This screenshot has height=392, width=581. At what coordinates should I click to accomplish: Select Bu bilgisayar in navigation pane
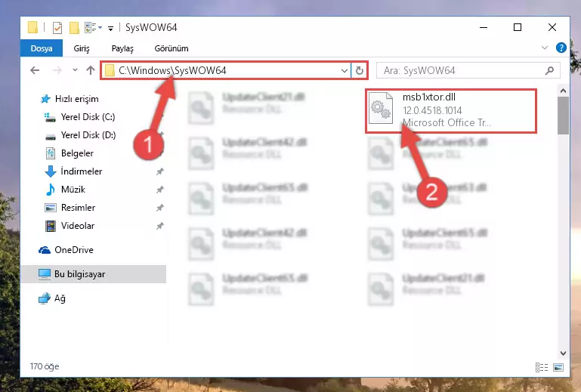click(x=94, y=274)
